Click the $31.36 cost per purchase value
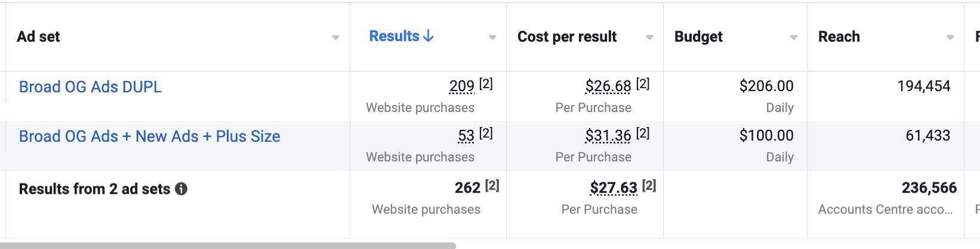The width and height of the screenshot is (980, 249). [x=608, y=136]
